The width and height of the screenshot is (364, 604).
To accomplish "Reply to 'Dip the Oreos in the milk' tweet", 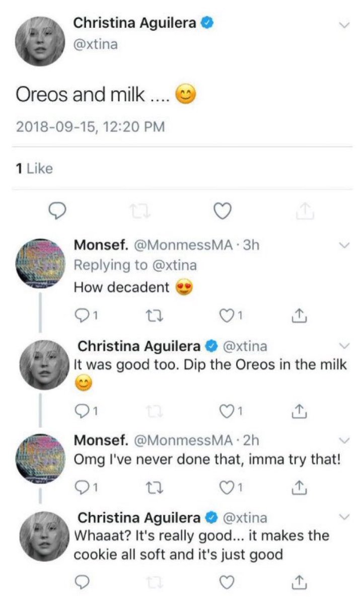I will coord(82,412).
